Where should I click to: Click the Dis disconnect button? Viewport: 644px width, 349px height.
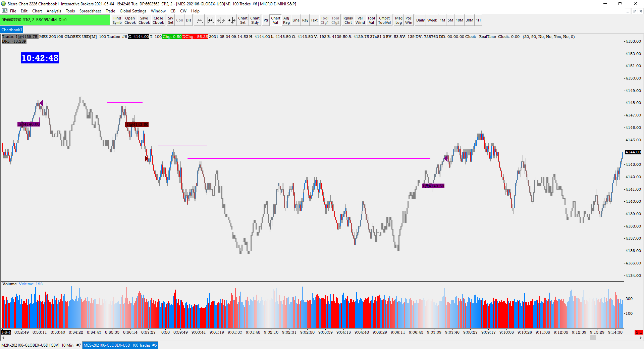pos(189,20)
